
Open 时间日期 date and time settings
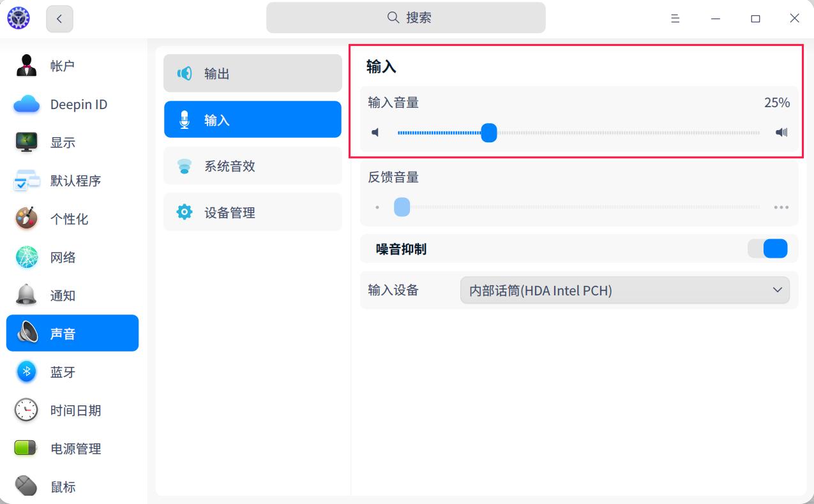pyautogui.click(x=72, y=410)
